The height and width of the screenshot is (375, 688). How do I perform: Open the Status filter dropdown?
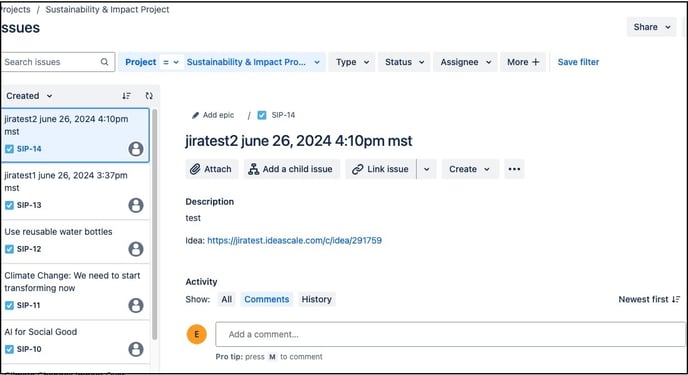coord(404,62)
